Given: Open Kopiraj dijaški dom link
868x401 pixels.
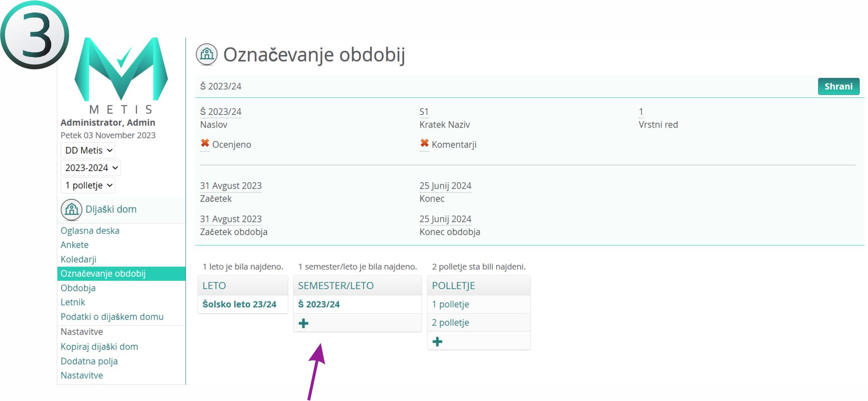Looking at the screenshot, I should [x=99, y=347].
